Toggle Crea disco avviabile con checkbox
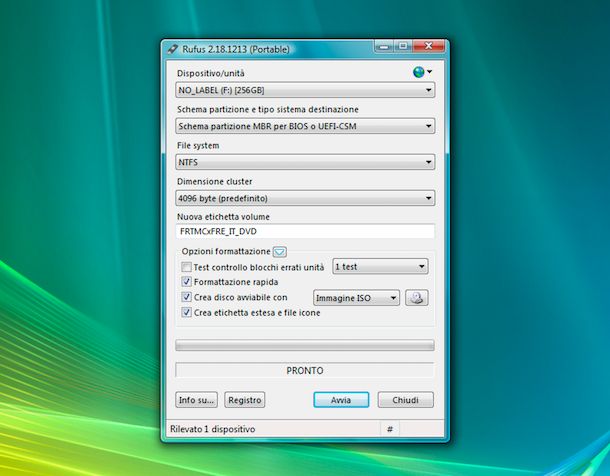This screenshot has width=610, height=476. coord(186,297)
